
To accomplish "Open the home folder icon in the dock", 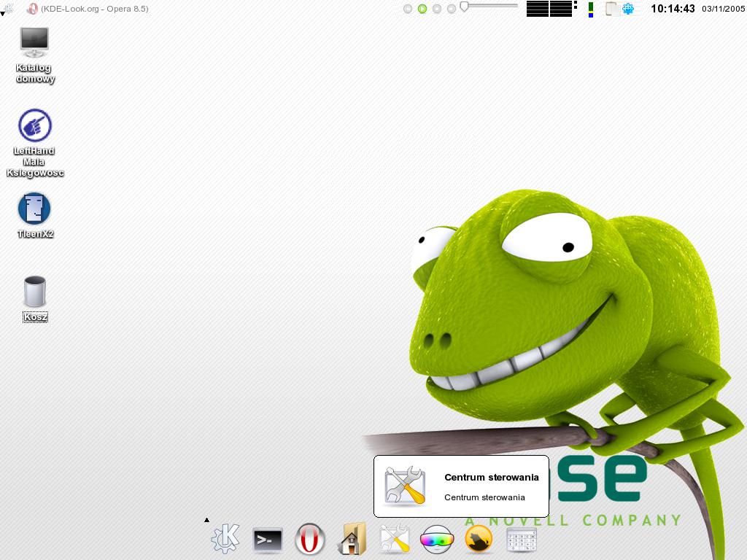I will (352, 539).
